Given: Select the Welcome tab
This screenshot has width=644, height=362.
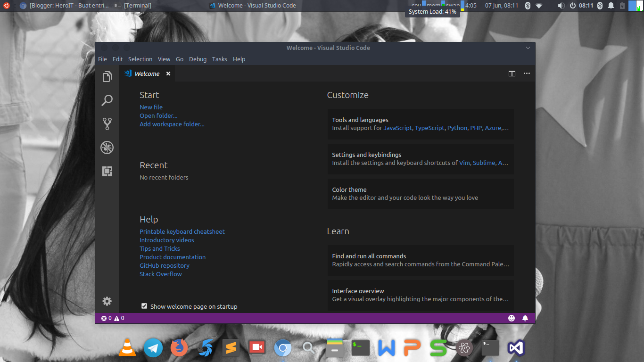Looking at the screenshot, I should (146, 74).
